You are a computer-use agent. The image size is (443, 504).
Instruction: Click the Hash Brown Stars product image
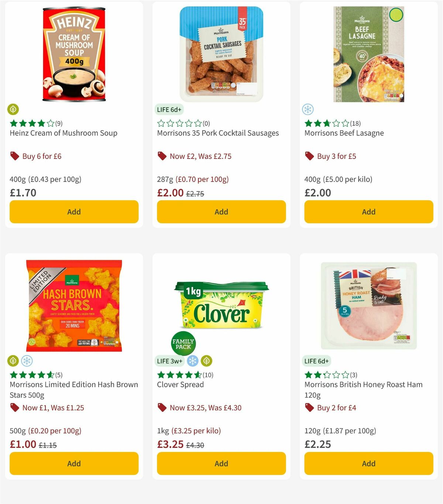[73, 305]
